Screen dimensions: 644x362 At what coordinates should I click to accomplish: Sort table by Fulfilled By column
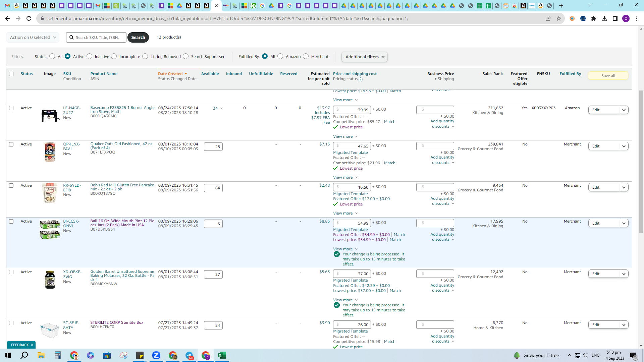coord(570,74)
